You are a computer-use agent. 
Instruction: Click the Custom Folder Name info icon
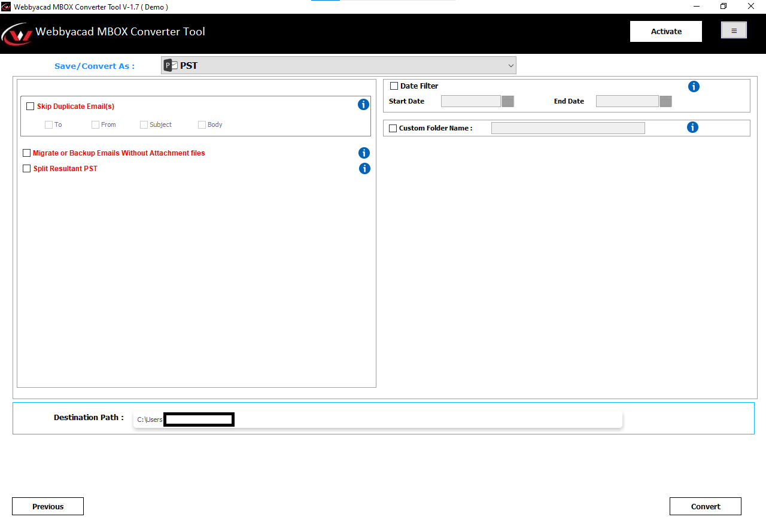click(692, 127)
